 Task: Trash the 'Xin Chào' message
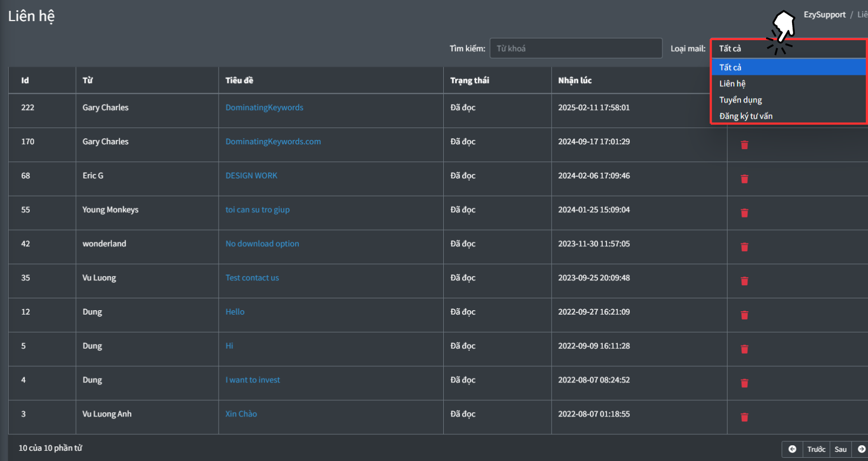[744, 418]
